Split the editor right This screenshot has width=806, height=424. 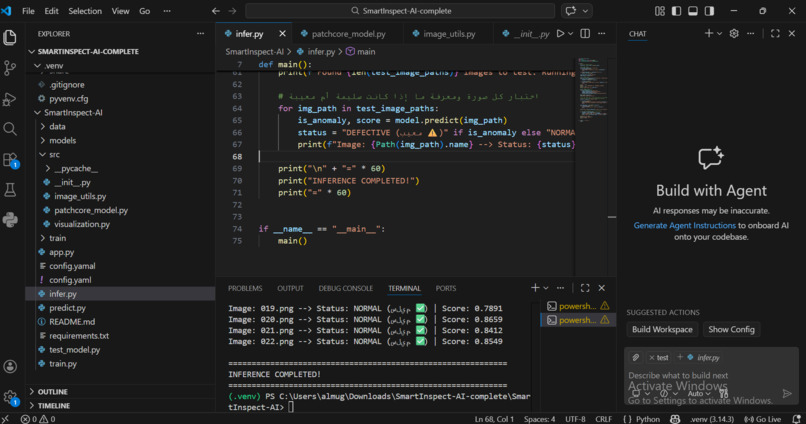pos(585,33)
